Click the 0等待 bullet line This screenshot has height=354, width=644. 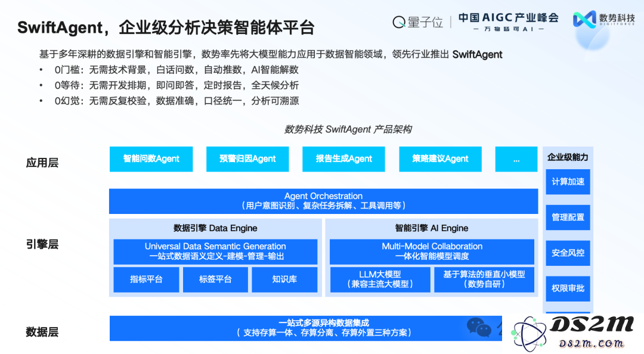177,85
